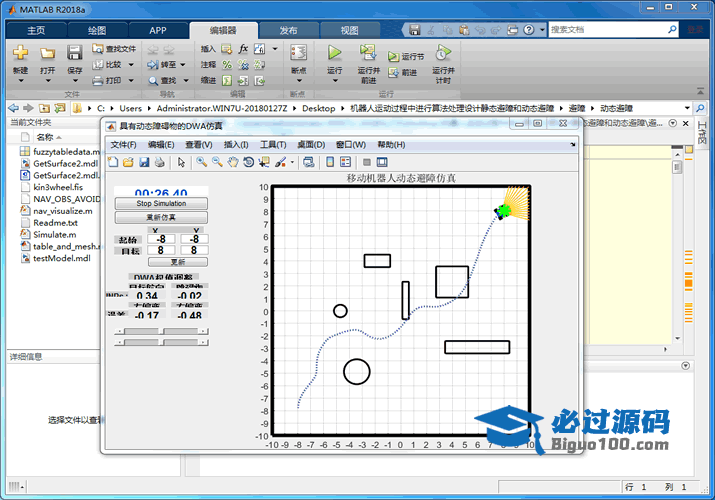Click the percent comment icon
The image size is (715, 500).
[x=227, y=65]
